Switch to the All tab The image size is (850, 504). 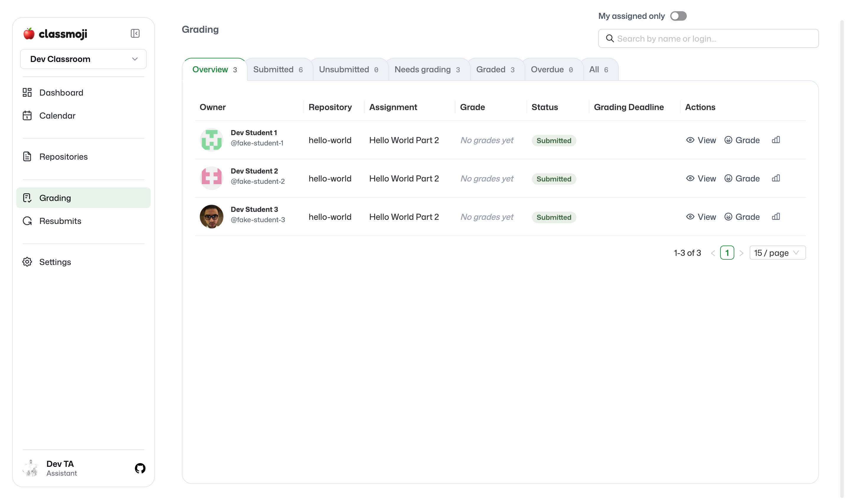tap(599, 70)
